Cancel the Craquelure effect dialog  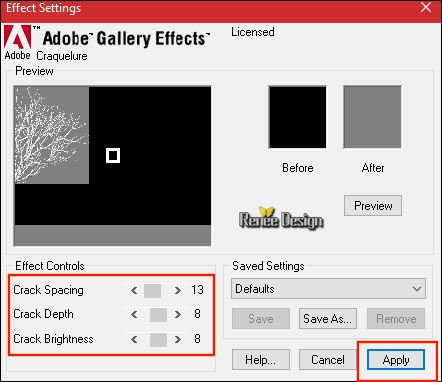[328, 360]
